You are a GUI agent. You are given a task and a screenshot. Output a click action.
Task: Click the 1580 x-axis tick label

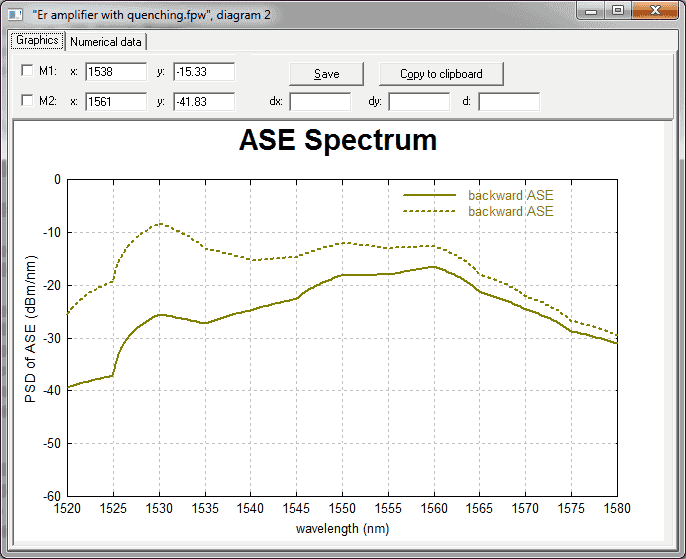coord(617,508)
